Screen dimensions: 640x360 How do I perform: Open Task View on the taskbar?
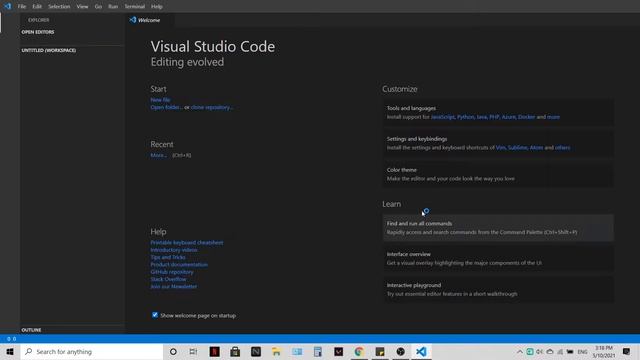click(193, 351)
